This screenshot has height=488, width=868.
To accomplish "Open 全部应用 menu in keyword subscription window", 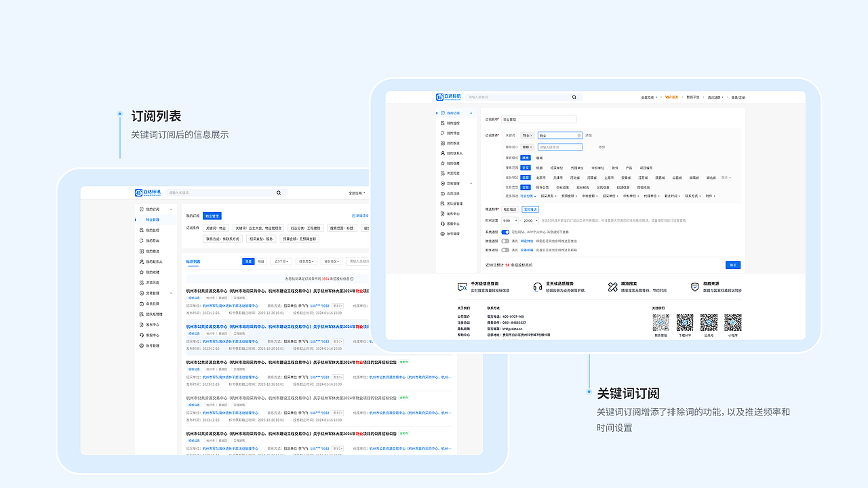I will click(x=648, y=97).
